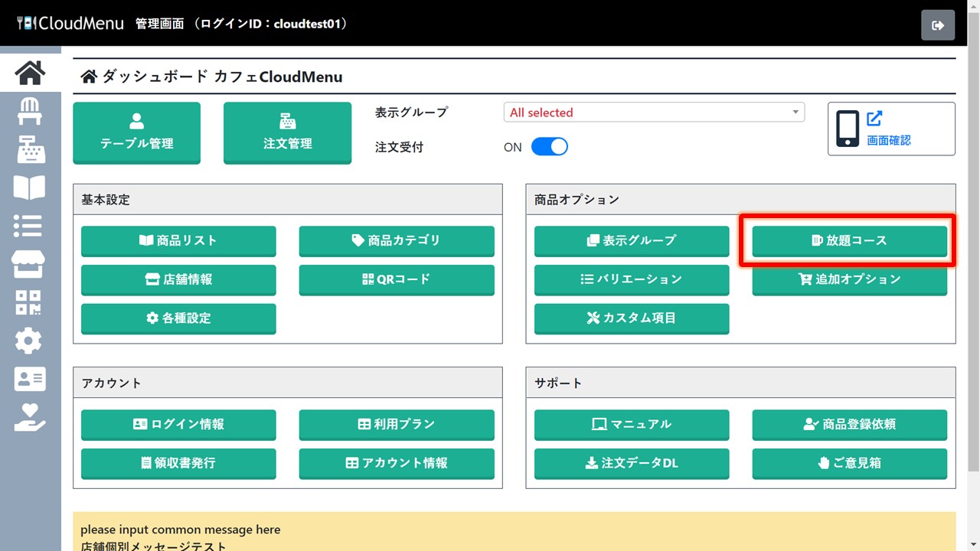Open テーブル管理 button
This screenshot has height=551, width=980.
click(x=137, y=132)
